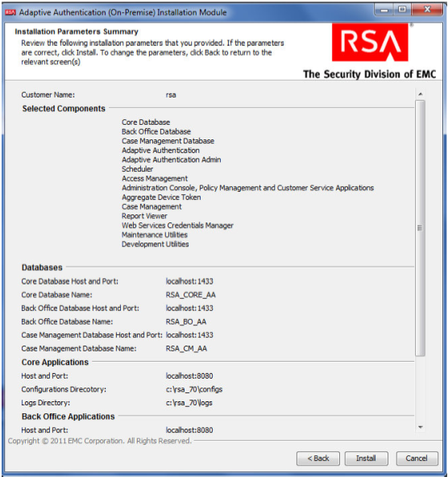Click the Report Viewer entry
This screenshot has height=477, width=448.
[x=144, y=216]
